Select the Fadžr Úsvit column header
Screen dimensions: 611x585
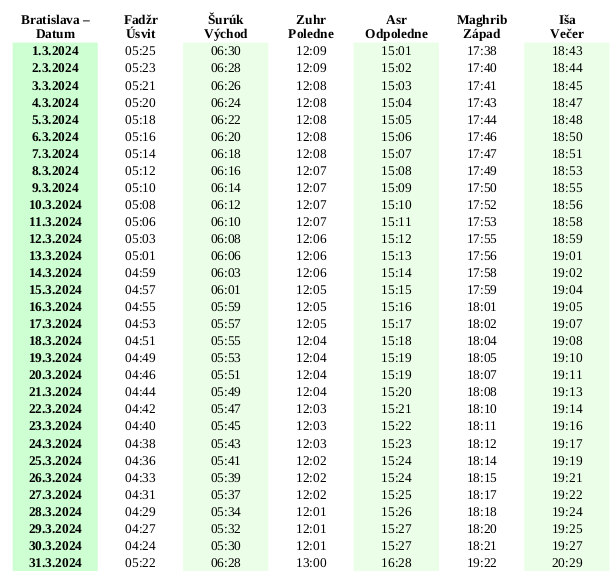click(140, 27)
